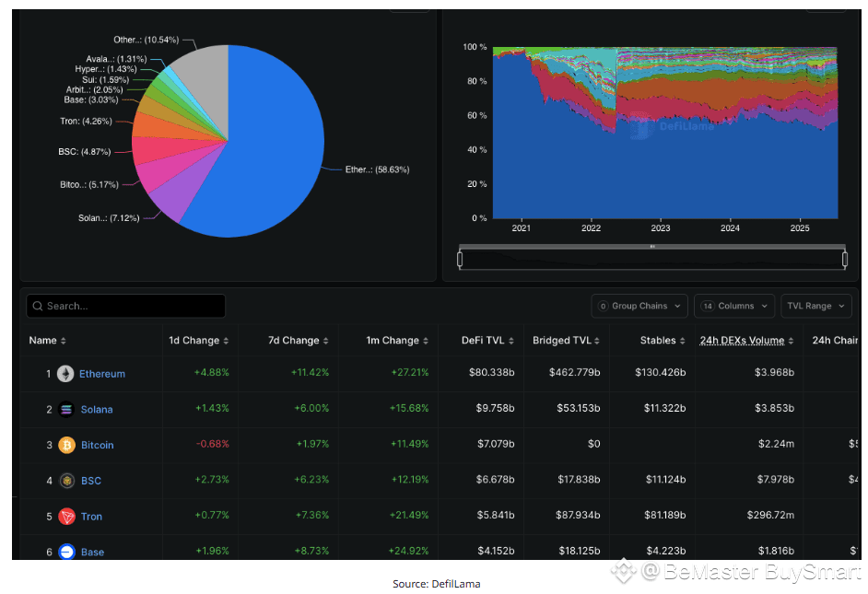Click Ethereum 7d Change value +11.42%

(310, 372)
